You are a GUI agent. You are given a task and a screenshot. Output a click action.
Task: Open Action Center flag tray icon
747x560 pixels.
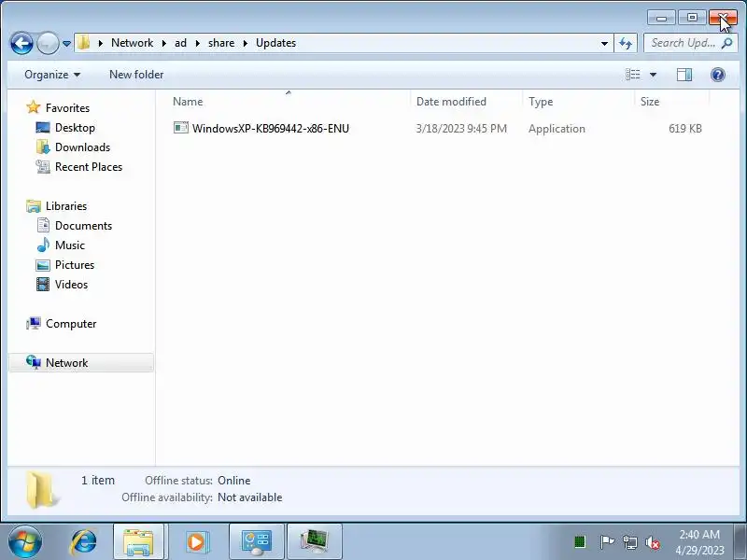coord(606,541)
